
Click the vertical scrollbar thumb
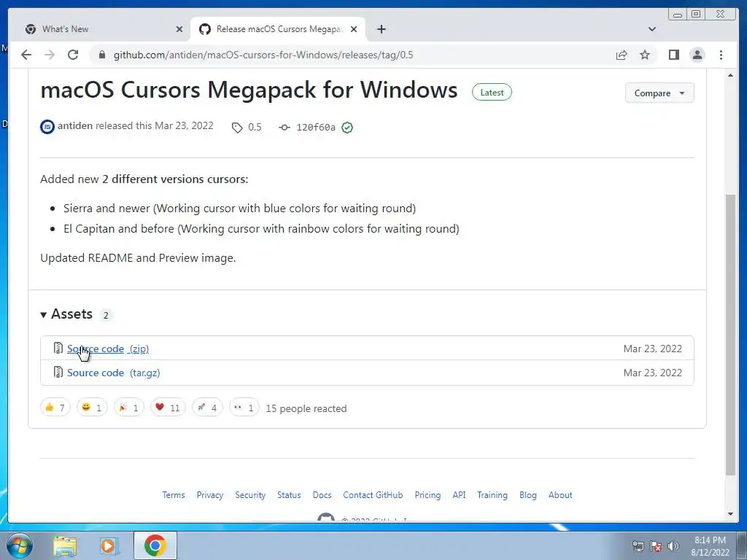(x=730, y=335)
